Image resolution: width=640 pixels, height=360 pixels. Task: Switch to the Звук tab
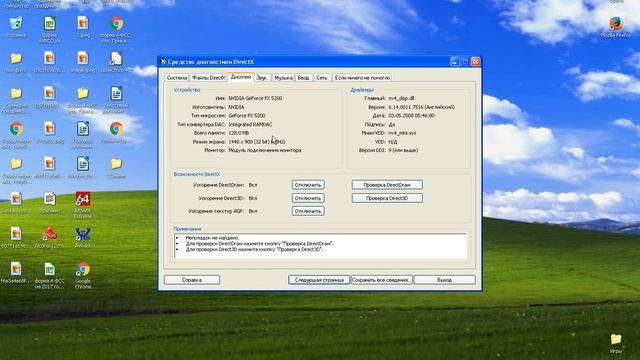pyautogui.click(x=261, y=78)
